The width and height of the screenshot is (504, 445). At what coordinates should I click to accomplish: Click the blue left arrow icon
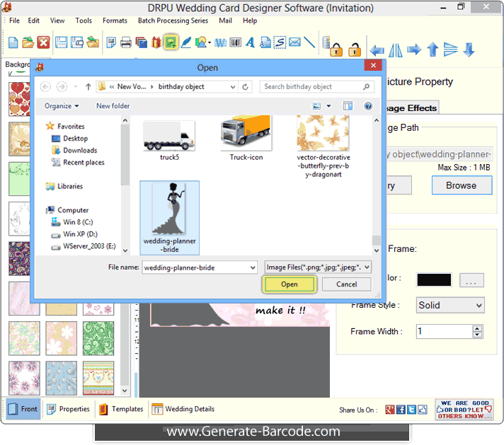tap(377, 50)
